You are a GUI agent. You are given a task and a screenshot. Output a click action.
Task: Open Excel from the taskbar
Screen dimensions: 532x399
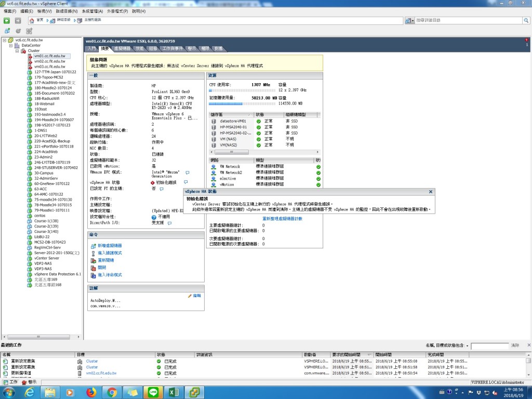tap(174, 393)
